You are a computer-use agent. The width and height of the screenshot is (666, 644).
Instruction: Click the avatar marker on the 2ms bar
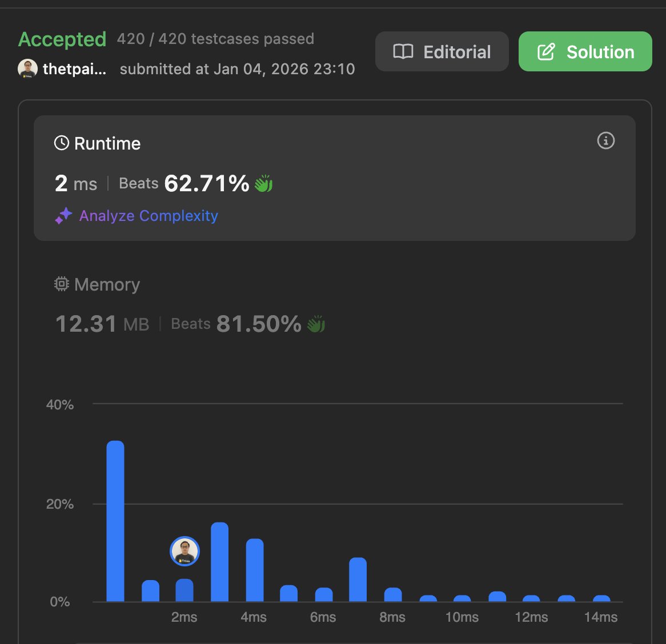pyautogui.click(x=184, y=552)
